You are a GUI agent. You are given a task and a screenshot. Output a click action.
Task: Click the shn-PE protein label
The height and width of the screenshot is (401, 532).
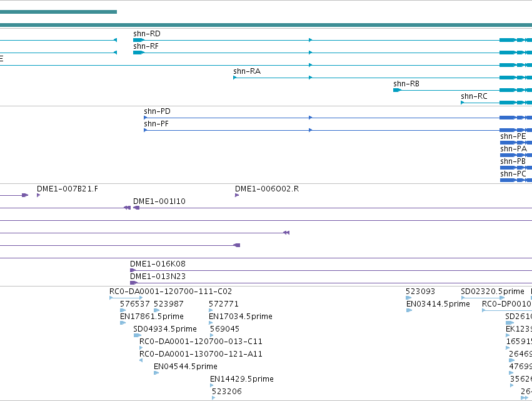[513, 136]
